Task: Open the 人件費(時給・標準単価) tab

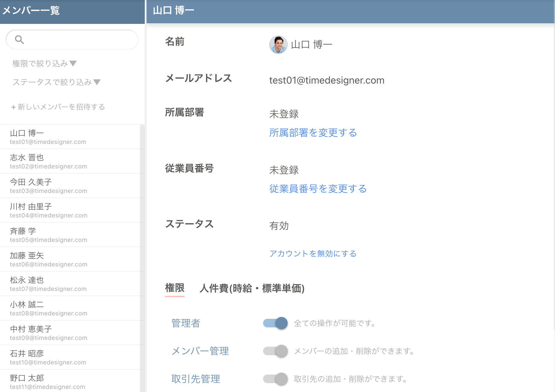Action: [252, 288]
